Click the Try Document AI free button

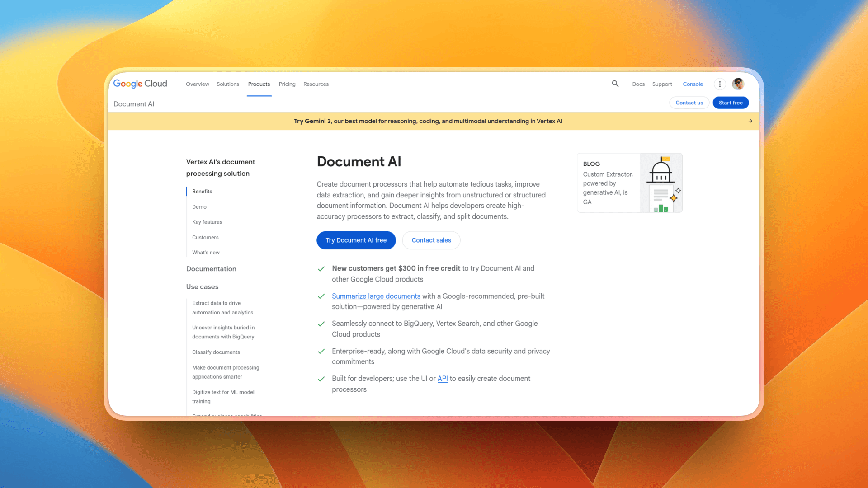(356, 240)
